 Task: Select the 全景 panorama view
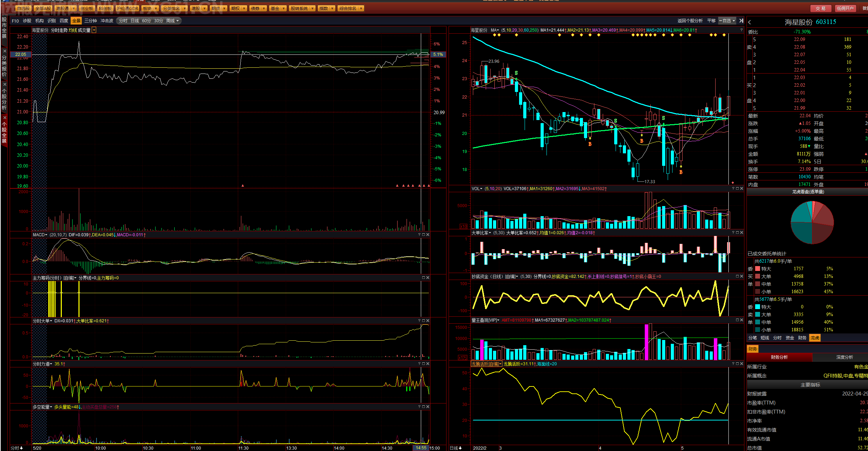76,21
